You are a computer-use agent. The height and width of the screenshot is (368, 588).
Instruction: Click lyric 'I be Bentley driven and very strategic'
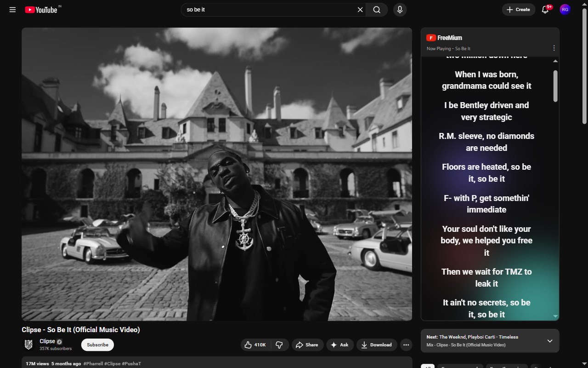[486, 111]
